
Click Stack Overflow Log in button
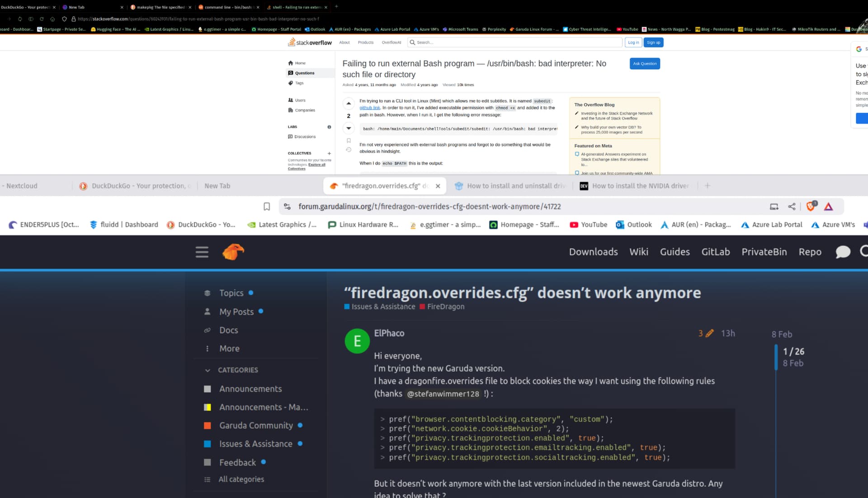(x=633, y=42)
